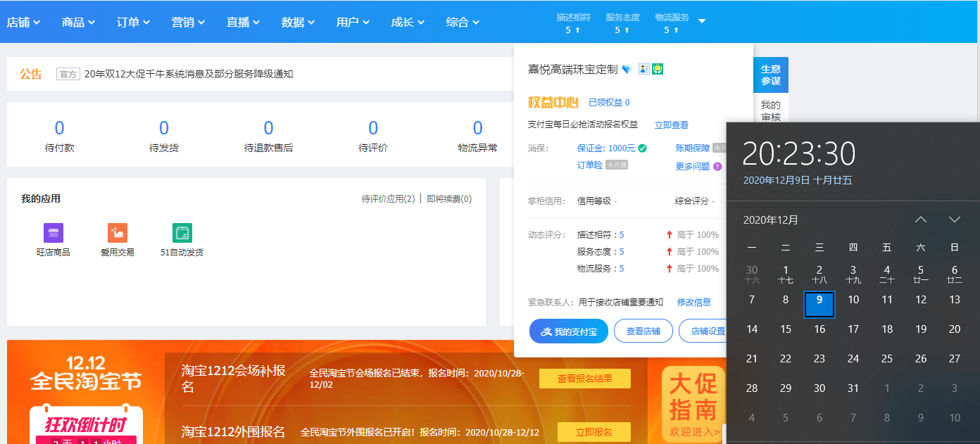
Task: Click the 描述相符 score in the top bar
Action: (573, 23)
